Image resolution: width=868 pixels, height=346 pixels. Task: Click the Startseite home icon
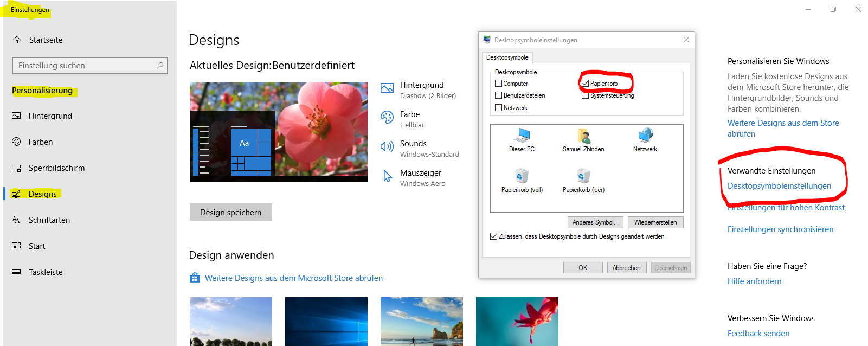tap(17, 40)
